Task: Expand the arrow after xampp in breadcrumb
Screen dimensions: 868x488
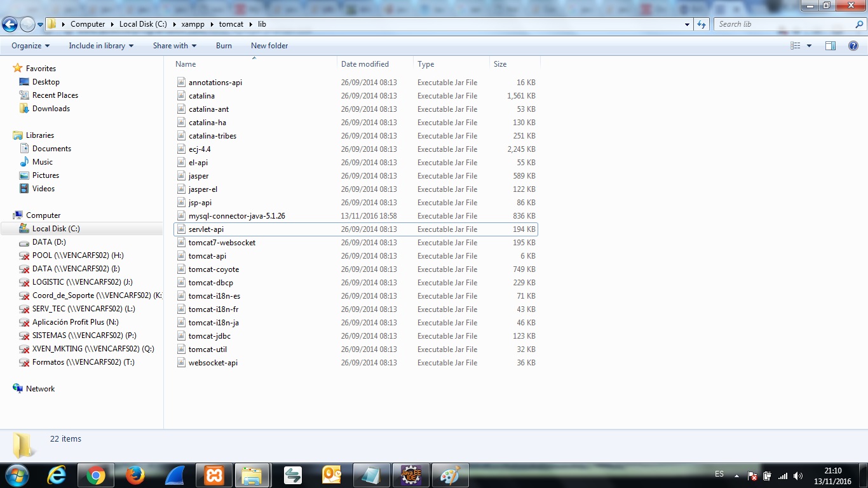Action: pos(211,24)
